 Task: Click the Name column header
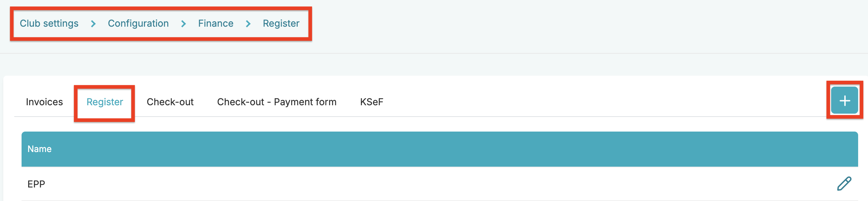pyautogui.click(x=39, y=149)
